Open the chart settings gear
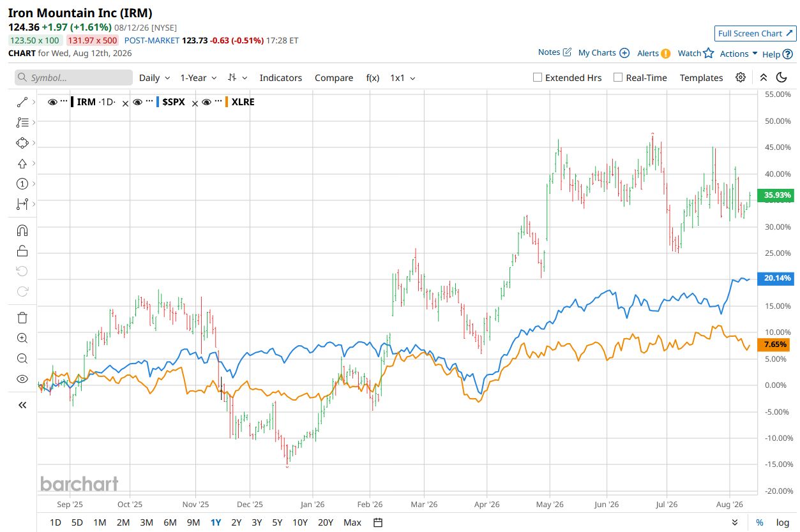 (x=741, y=77)
